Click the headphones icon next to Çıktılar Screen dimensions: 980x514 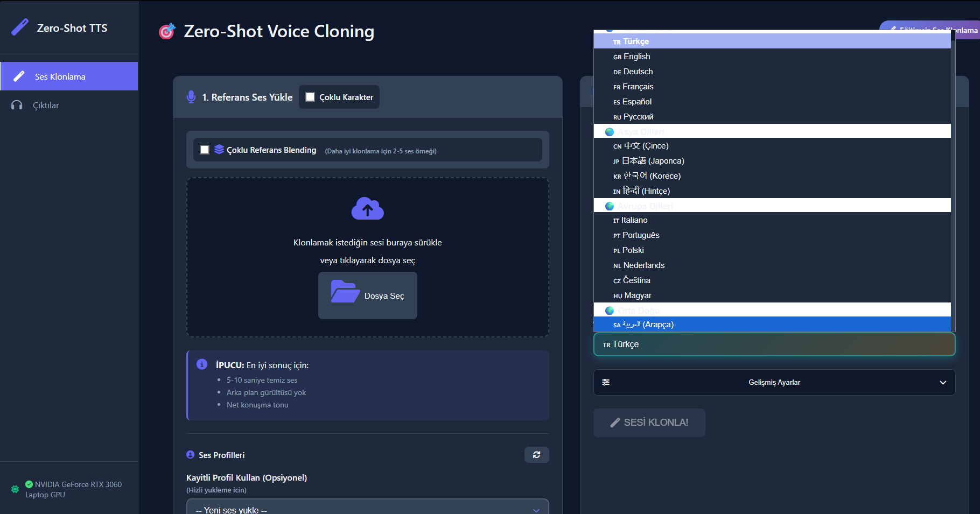[17, 105]
